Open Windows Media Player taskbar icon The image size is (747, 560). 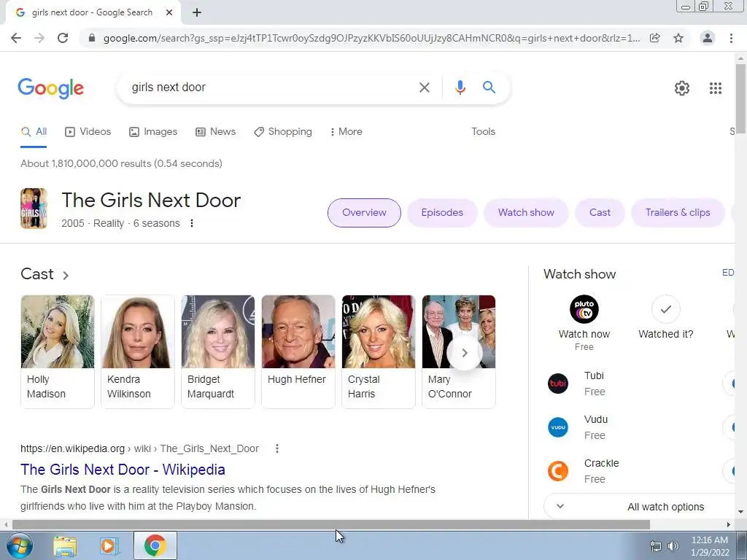tap(109, 546)
